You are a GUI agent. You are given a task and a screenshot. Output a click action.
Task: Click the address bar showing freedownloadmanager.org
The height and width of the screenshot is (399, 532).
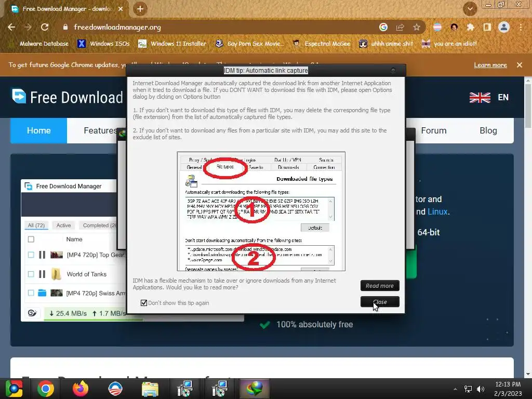pyautogui.click(x=217, y=27)
